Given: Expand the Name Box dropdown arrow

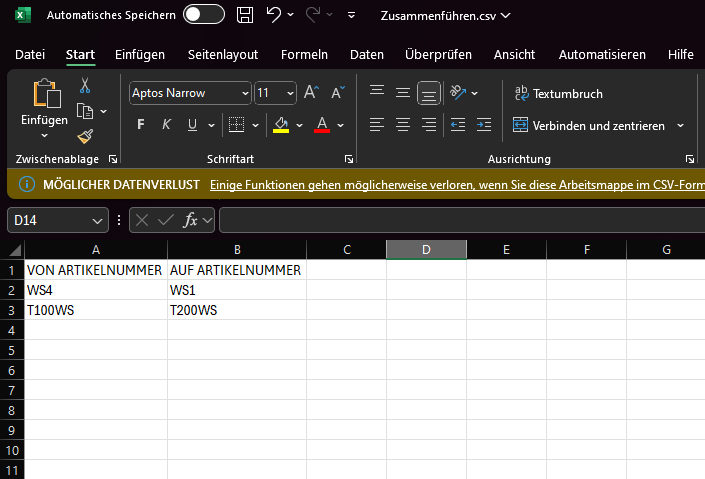Looking at the screenshot, I should tap(97, 220).
